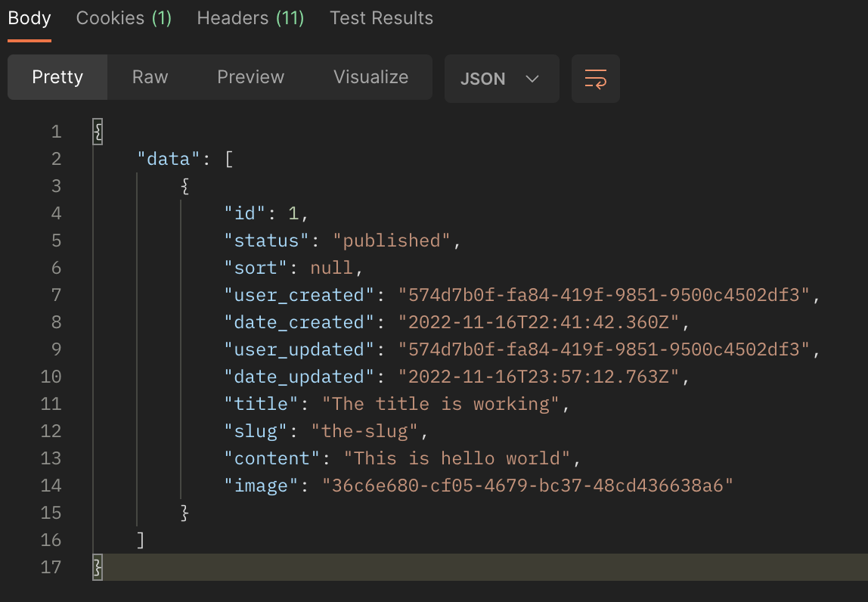868x602 pixels.
Task: Click the "slug" key
Action: click(x=256, y=431)
